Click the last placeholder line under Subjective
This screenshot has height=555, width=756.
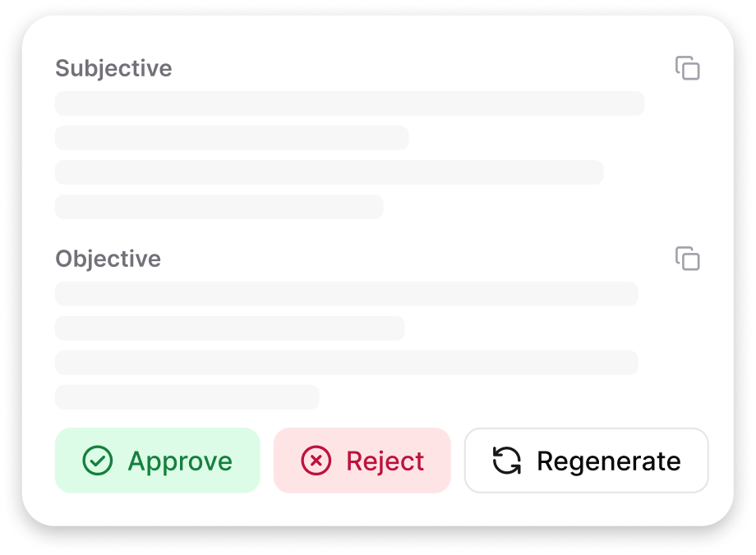[x=219, y=207]
